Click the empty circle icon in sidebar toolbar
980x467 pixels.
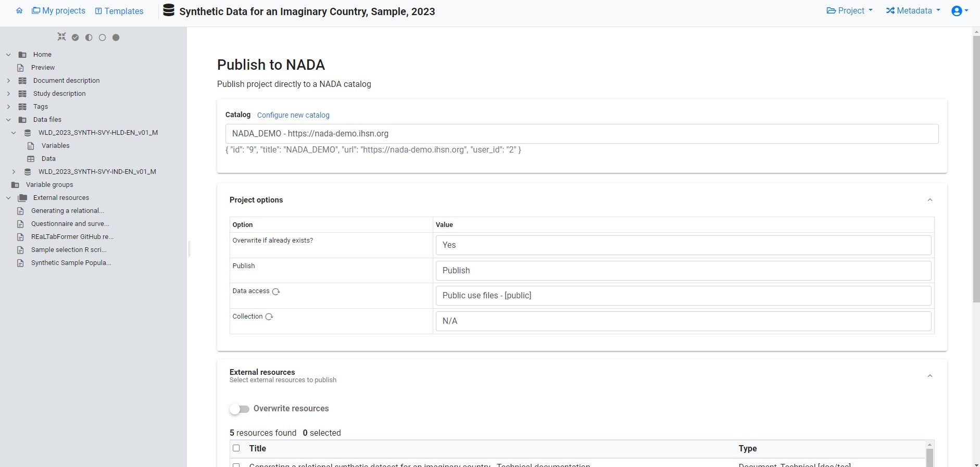coord(103,37)
